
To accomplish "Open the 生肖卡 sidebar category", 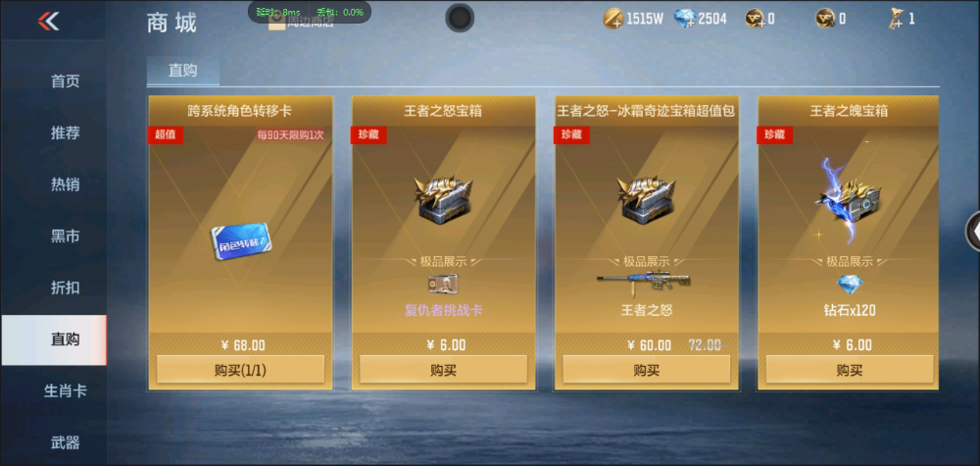I will point(65,391).
